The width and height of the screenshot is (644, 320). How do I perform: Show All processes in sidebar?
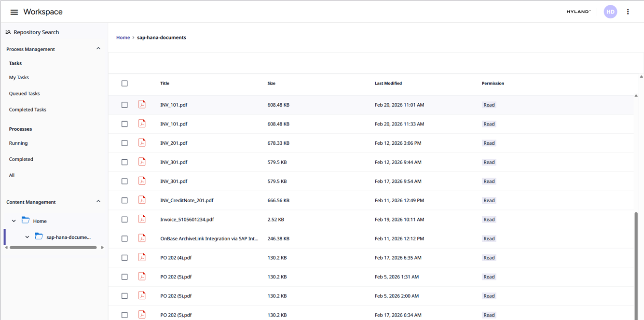tap(12, 175)
